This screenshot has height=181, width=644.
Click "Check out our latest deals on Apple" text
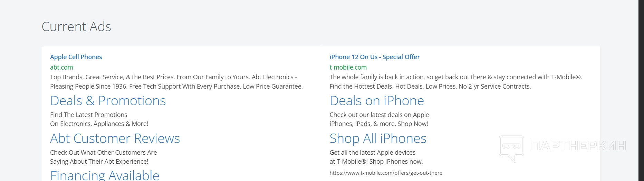(x=379, y=115)
